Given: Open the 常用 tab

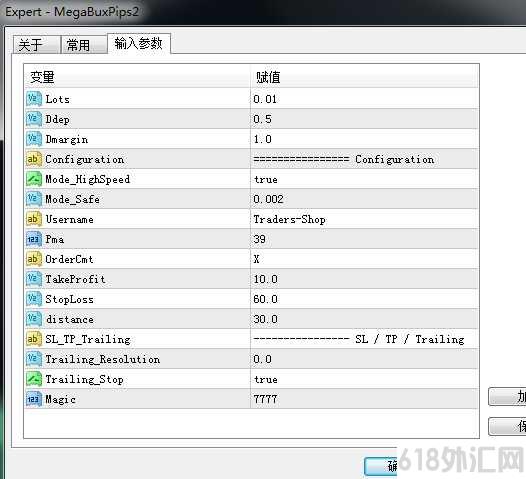Looking at the screenshot, I should click(x=84, y=45).
